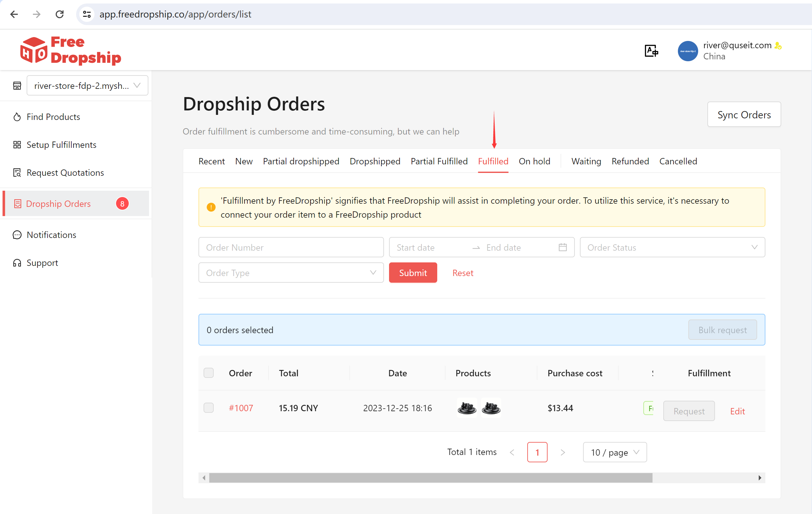
Task: Click the calendar icon in date range
Action: 562,247
